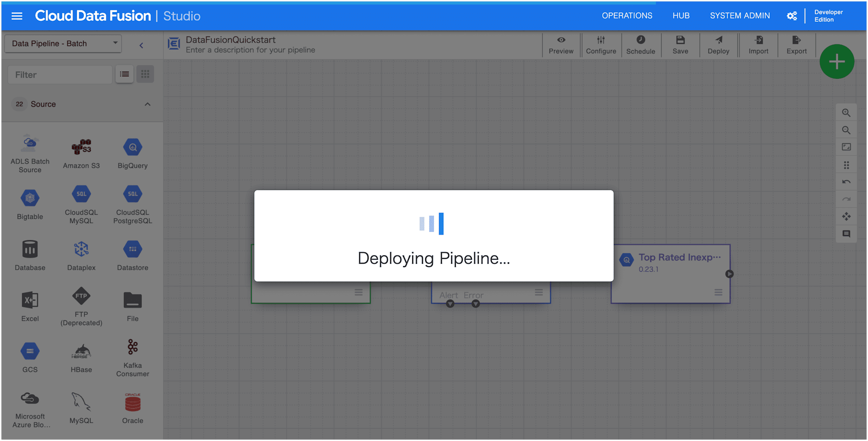Select the CloudSQL PostgreSQL source plugin
The height and width of the screenshot is (441, 868).
pyautogui.click(x=132, y=205)
